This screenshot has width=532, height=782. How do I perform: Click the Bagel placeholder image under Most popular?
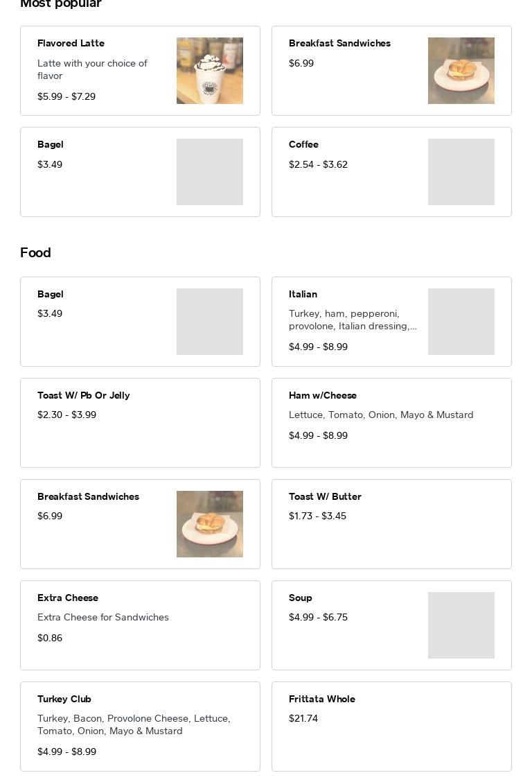(209, 172)
